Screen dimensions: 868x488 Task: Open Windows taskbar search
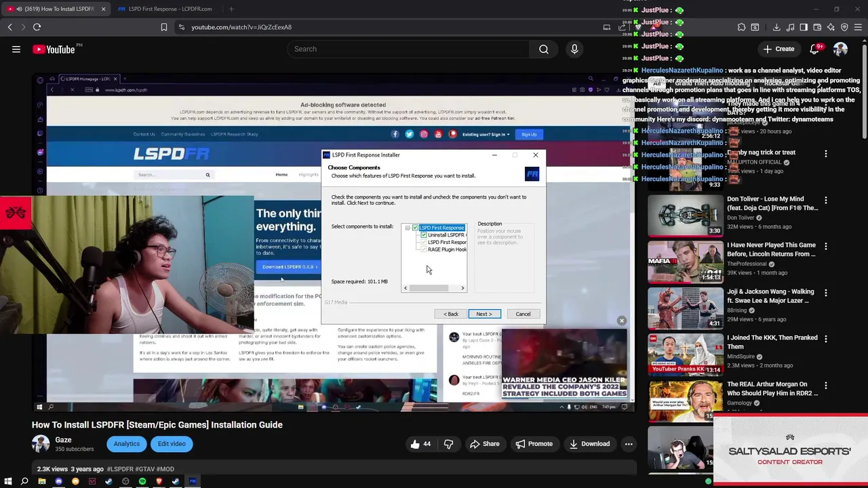click(24, 481)
